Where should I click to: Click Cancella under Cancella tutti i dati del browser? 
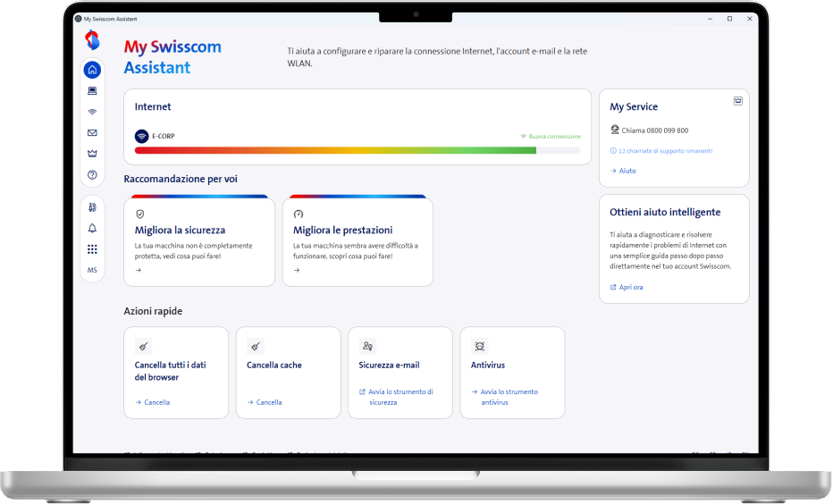[153, 402]
